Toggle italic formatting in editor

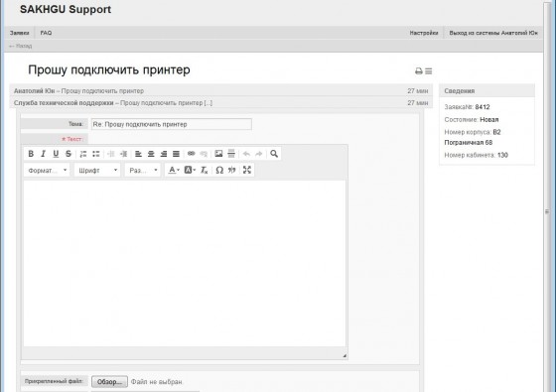pyautogui.click(x=44, y=154)
